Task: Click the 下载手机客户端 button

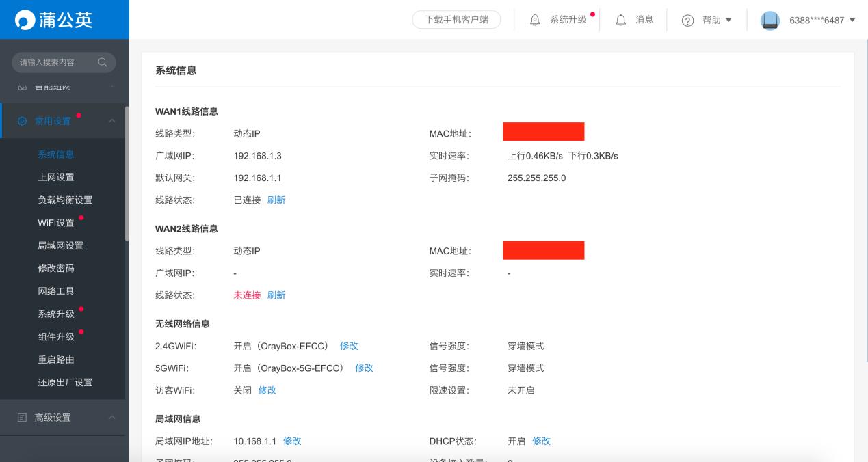Action: click(x=456, y=20)
